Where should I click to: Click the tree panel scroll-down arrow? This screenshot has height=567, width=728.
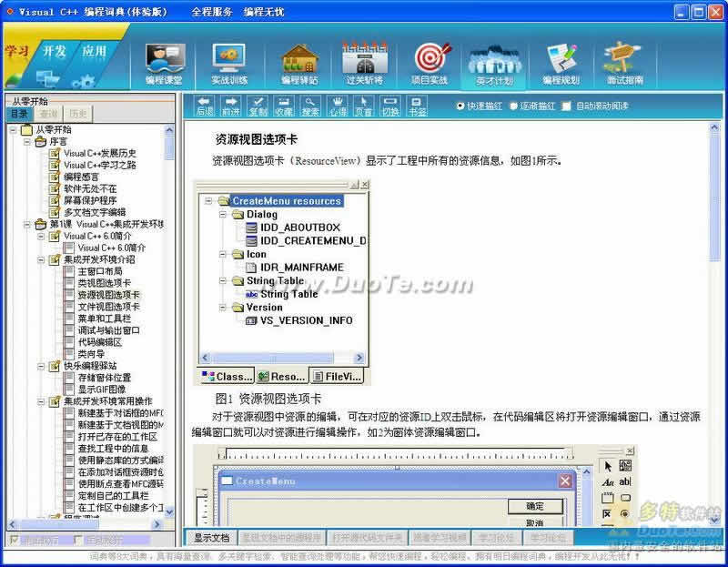point(169,511)
